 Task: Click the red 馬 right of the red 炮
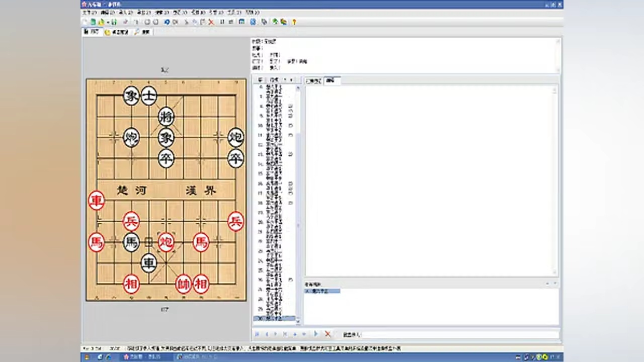point(201,242)
